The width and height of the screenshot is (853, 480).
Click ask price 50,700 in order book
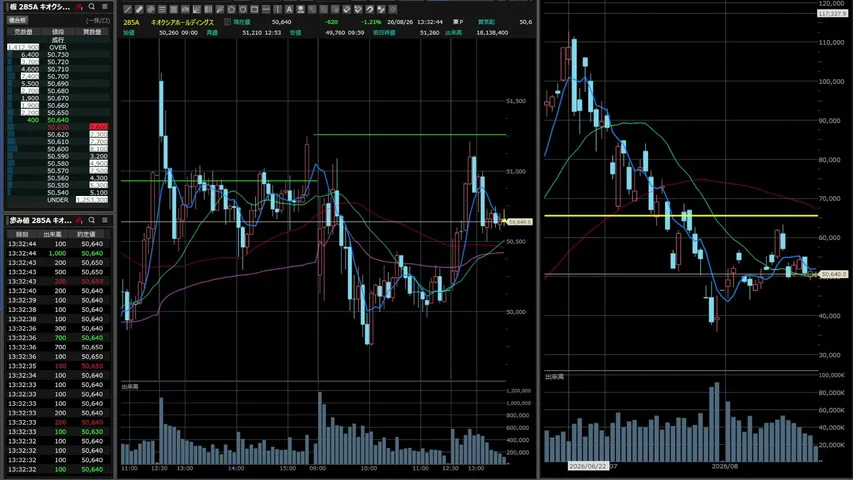coord(58,76)
